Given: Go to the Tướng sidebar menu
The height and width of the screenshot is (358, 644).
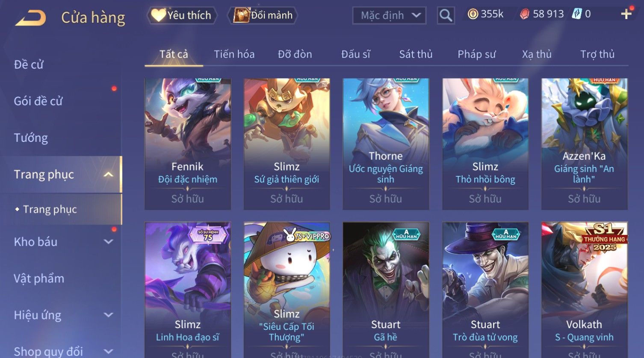Looking at the screenshot, I should (31, 138).
